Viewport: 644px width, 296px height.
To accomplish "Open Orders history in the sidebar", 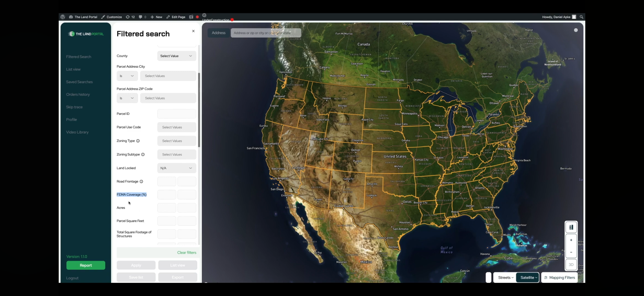I will pos(78,94).
